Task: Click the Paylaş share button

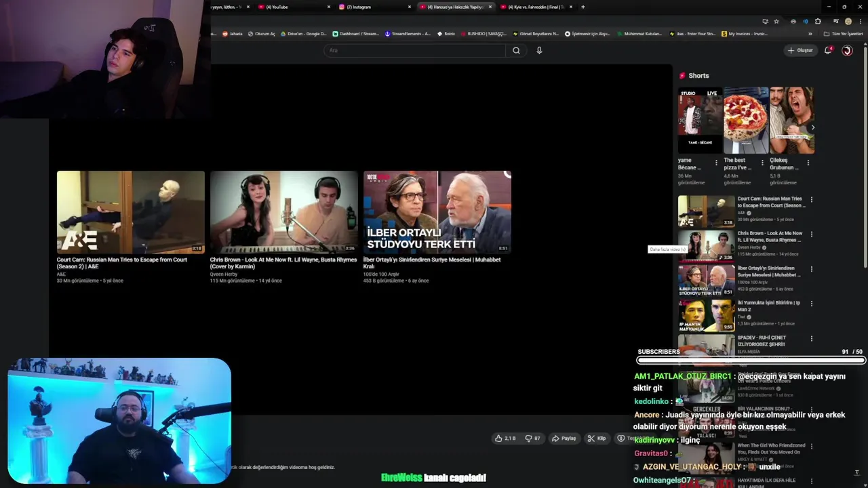Action: (564, 439)
